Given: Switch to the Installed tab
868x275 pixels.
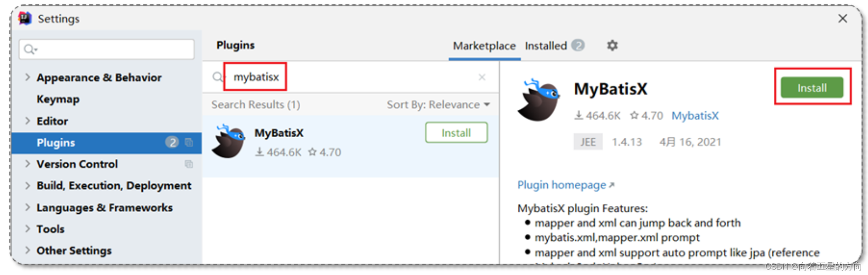Looking at the screenshot, I should coord(546,46).
